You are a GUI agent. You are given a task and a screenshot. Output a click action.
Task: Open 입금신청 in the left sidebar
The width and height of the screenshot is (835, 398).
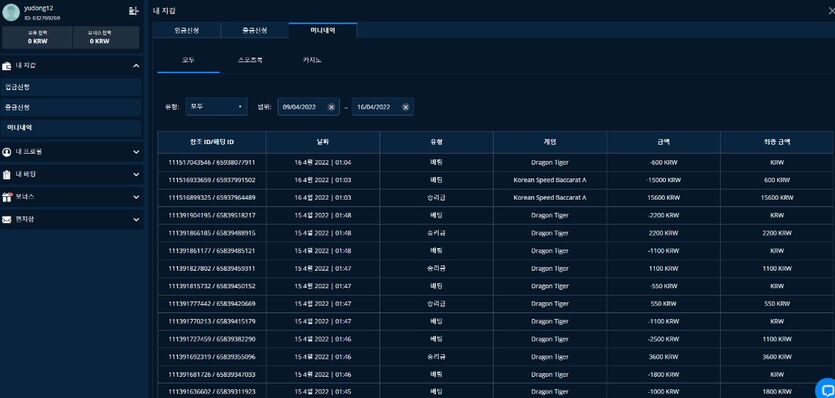(71, 87)
